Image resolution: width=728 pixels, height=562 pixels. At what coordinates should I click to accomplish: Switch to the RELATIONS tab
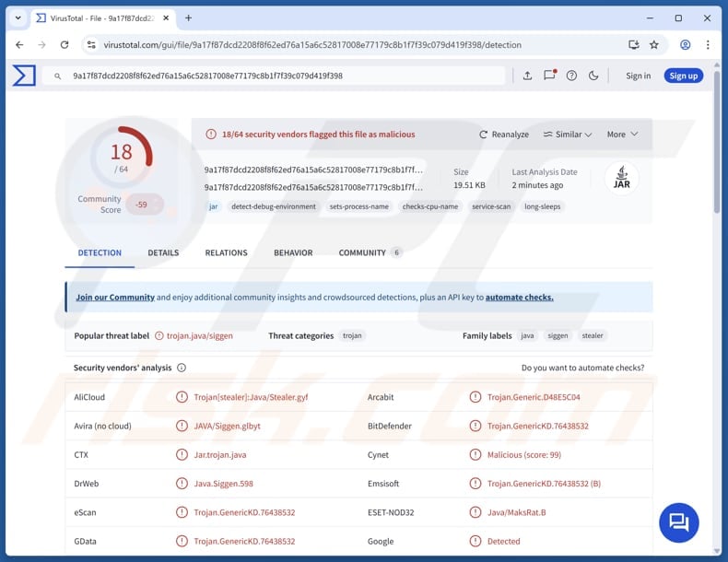coord(226,253)
